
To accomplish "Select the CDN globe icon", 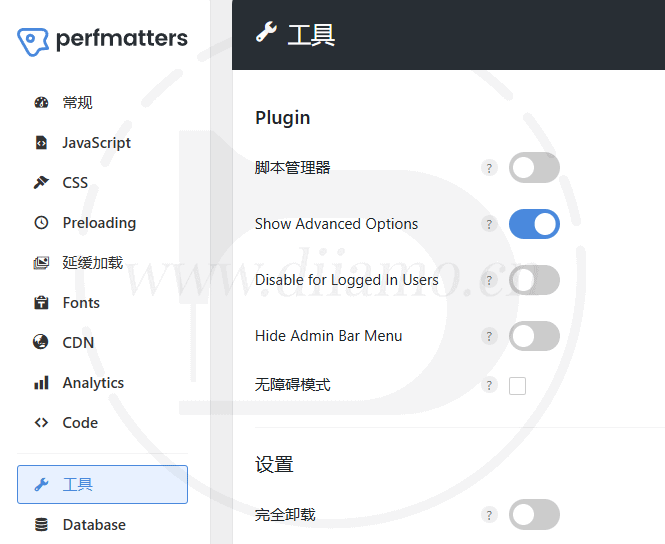I will tap(41, 342).
